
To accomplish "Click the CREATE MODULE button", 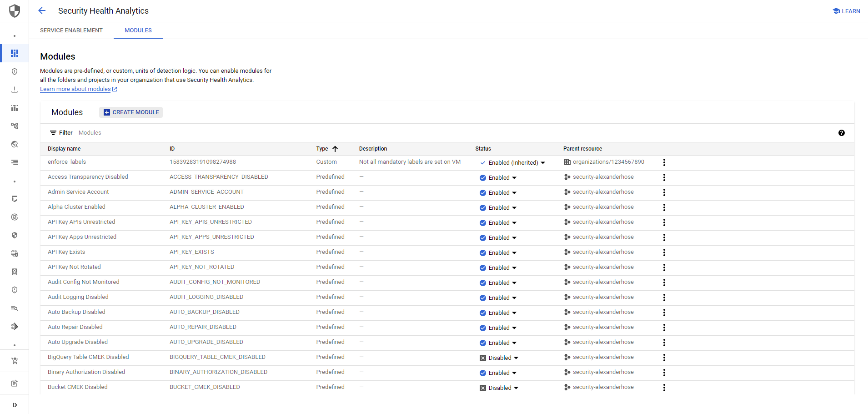I will click(x=131, y=112).
